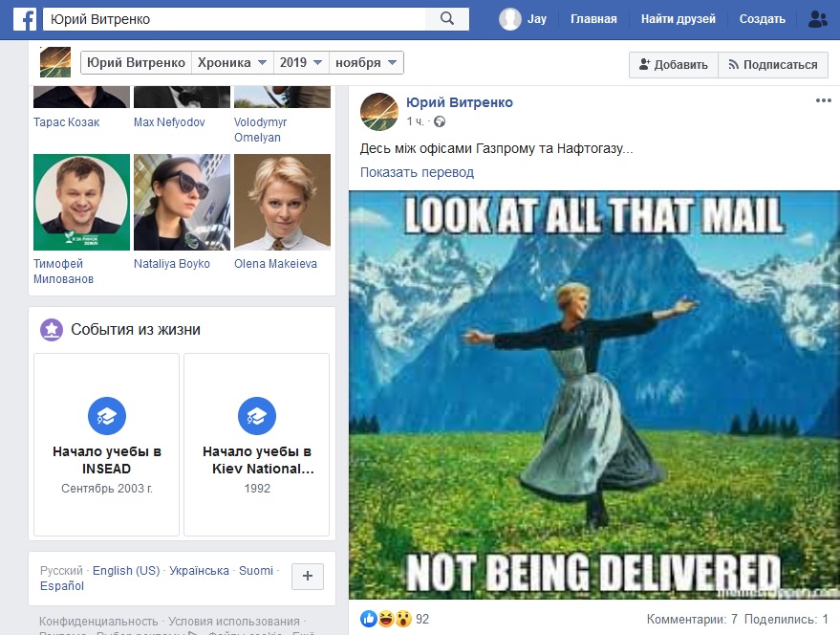Go to Главная in top bar
This screenshot has height=635, width=840.
tap(593, 19)
